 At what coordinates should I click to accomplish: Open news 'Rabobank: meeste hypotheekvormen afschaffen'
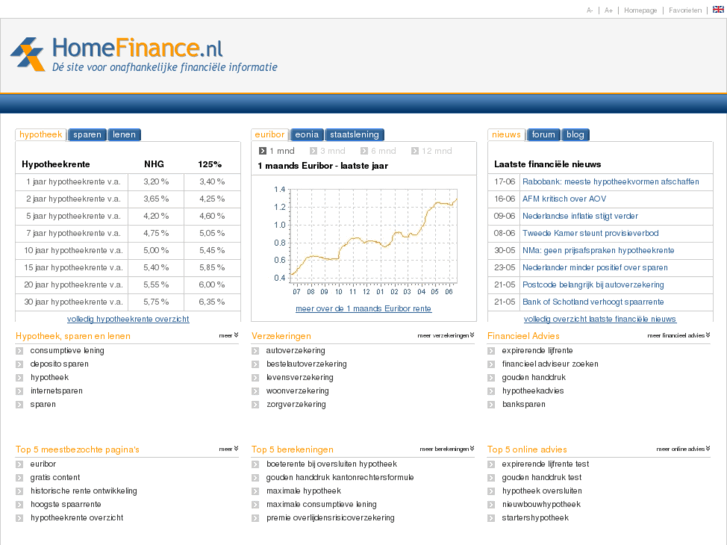coord(611,182)
